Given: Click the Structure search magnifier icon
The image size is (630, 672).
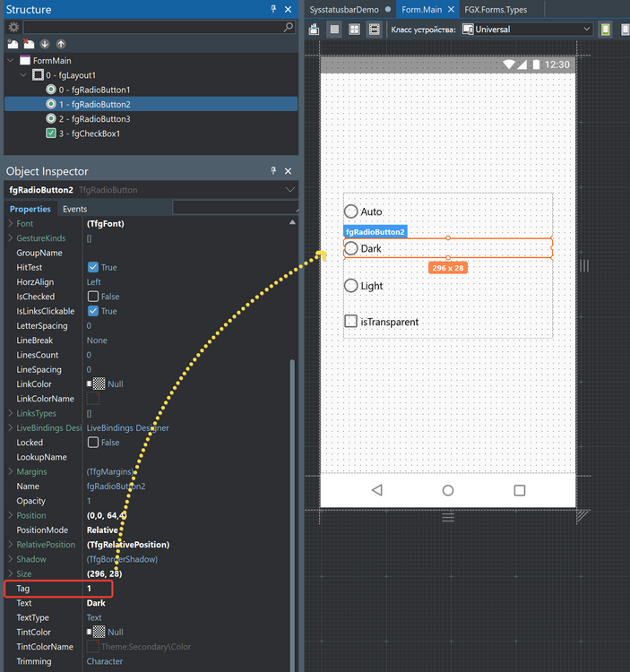Looking at the screenshot, I should (x=289, y=27).
